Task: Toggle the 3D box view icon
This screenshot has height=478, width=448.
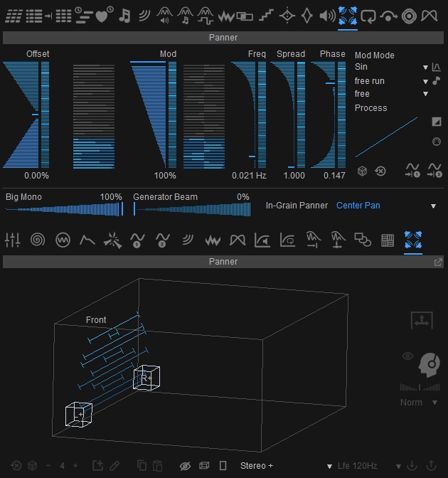Action: (x=204, y=465)
